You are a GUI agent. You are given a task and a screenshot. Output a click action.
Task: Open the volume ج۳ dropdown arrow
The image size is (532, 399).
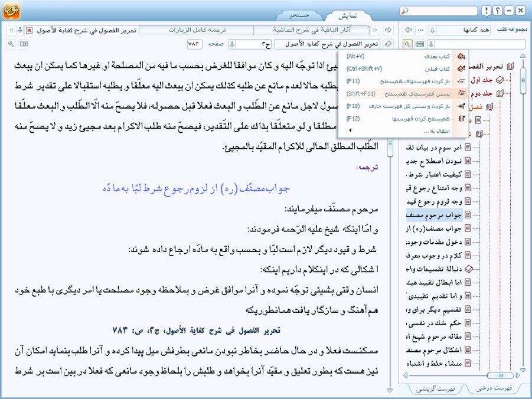tap(232, 44)
